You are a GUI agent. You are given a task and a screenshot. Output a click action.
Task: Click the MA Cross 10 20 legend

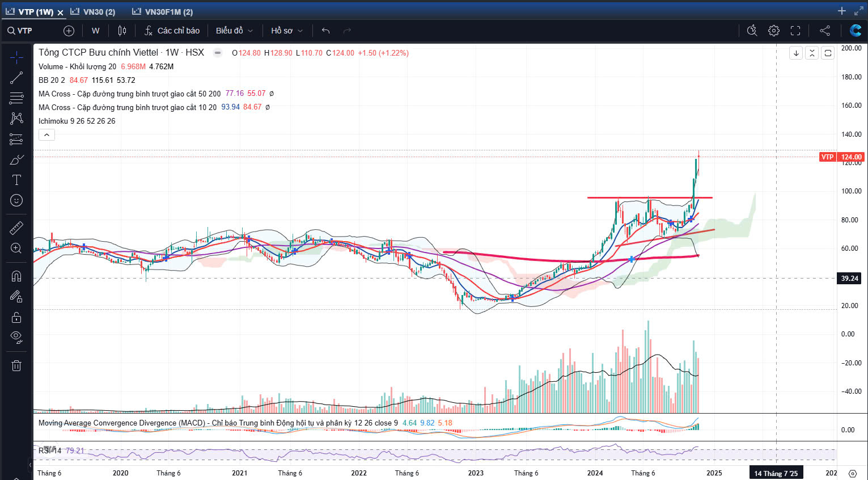(x=127, y=107)
